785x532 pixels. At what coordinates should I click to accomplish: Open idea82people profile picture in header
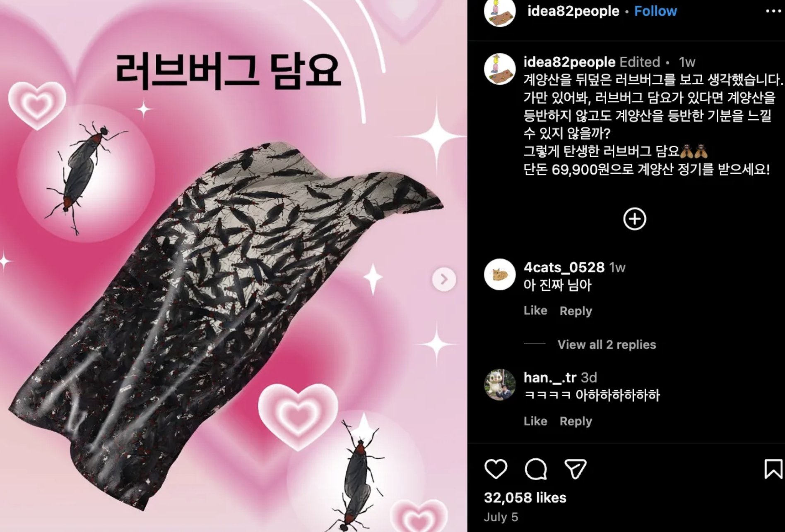click(x=500, y=11)
